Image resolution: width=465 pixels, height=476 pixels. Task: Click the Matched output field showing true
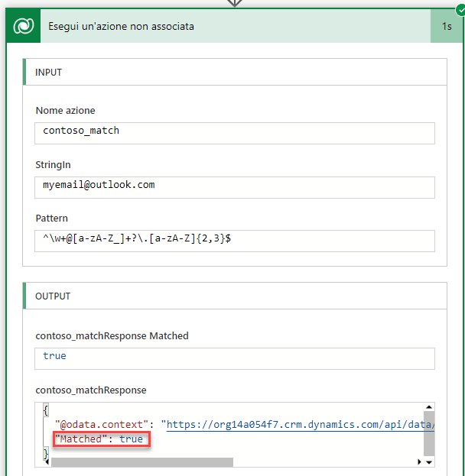[235, 358]
